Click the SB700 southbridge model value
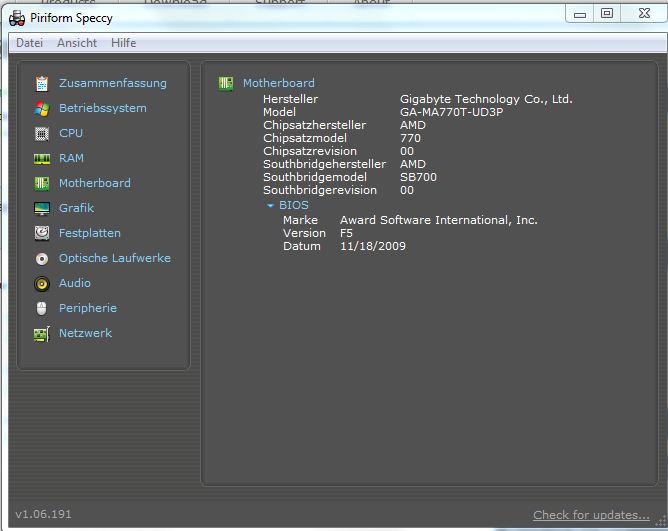Image resolution: width=668 pixels, height=531 pixels. click(418, 177)
